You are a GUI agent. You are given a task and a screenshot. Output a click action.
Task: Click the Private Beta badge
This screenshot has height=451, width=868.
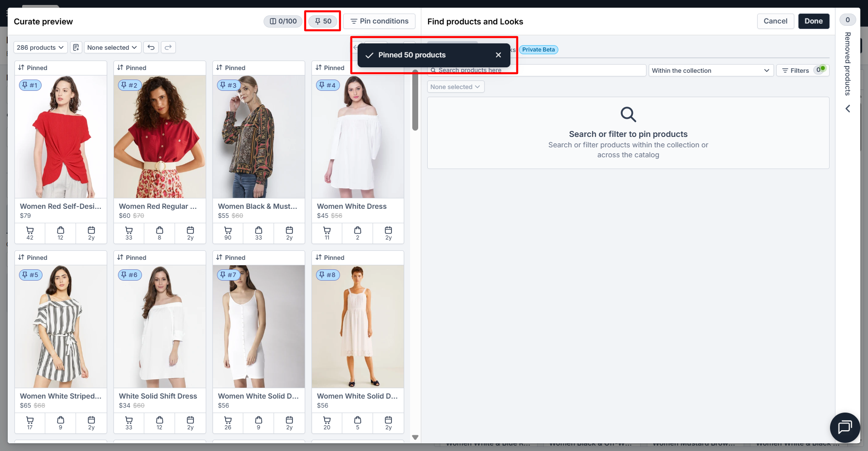538,50
